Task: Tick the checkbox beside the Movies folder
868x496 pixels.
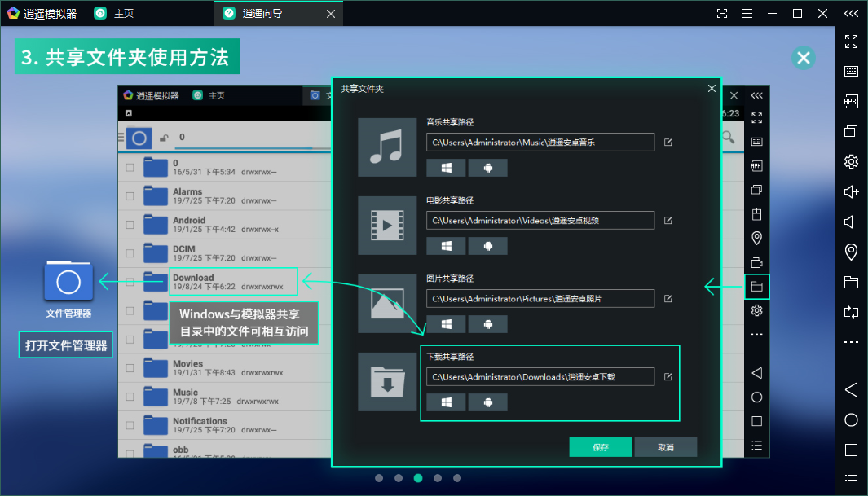Action: [130, 367]
